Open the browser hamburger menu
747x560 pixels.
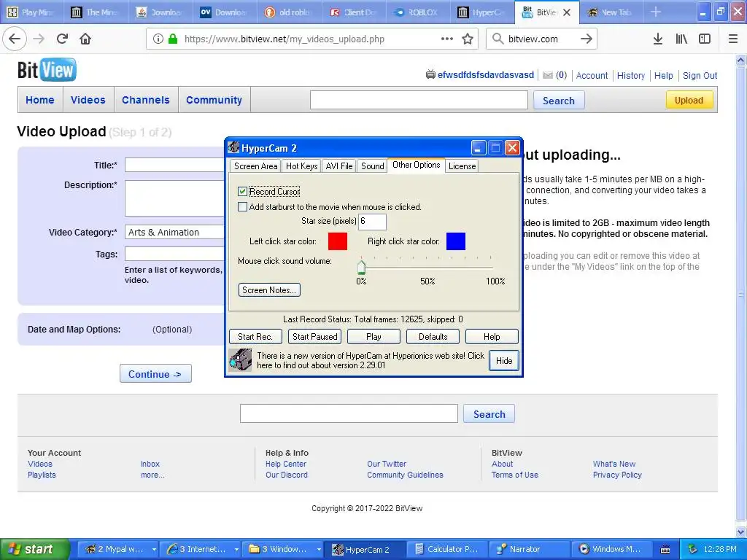click(733, 39)
